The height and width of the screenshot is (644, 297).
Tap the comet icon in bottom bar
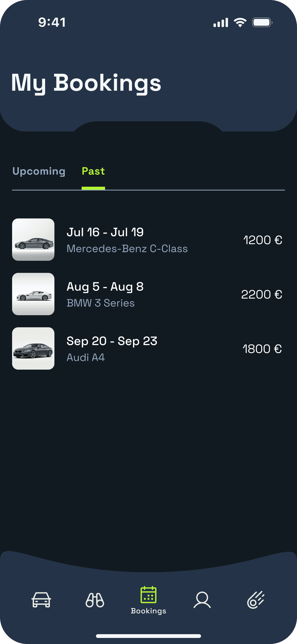coord(256,600)
